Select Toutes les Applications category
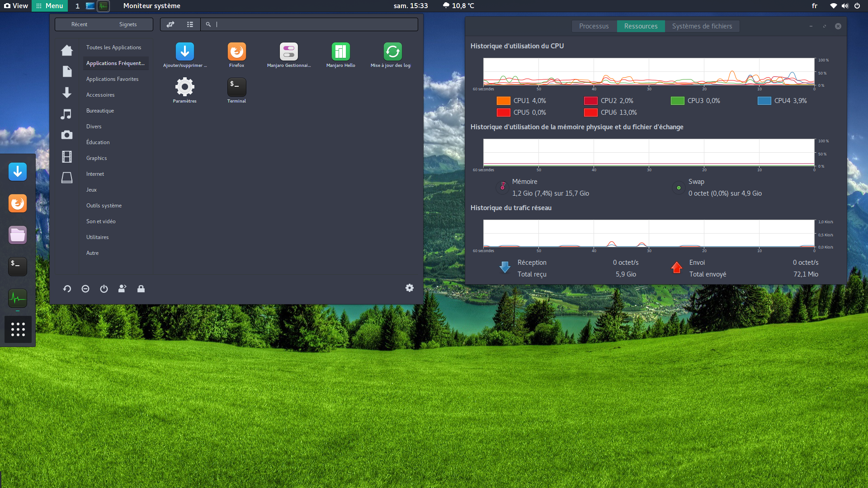The height and width of the screenshot is (488, 868). pyautogui.click(x=113, y=47)
